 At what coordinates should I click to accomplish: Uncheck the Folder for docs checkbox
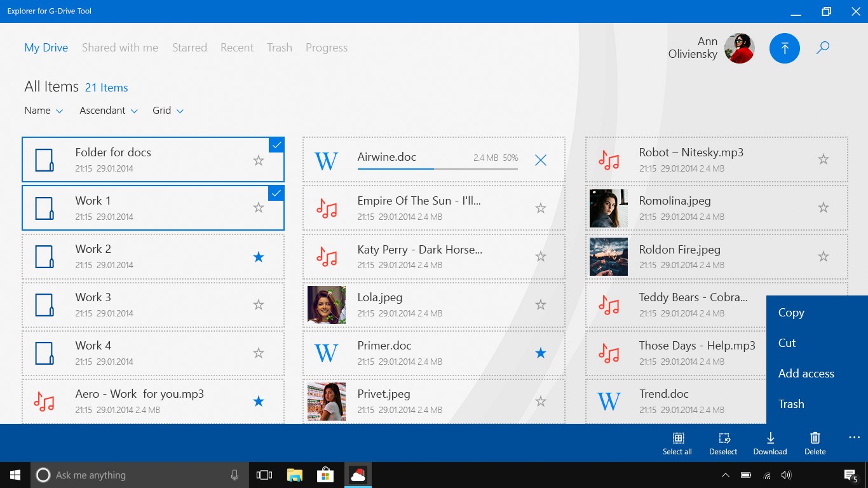(276, 145)
